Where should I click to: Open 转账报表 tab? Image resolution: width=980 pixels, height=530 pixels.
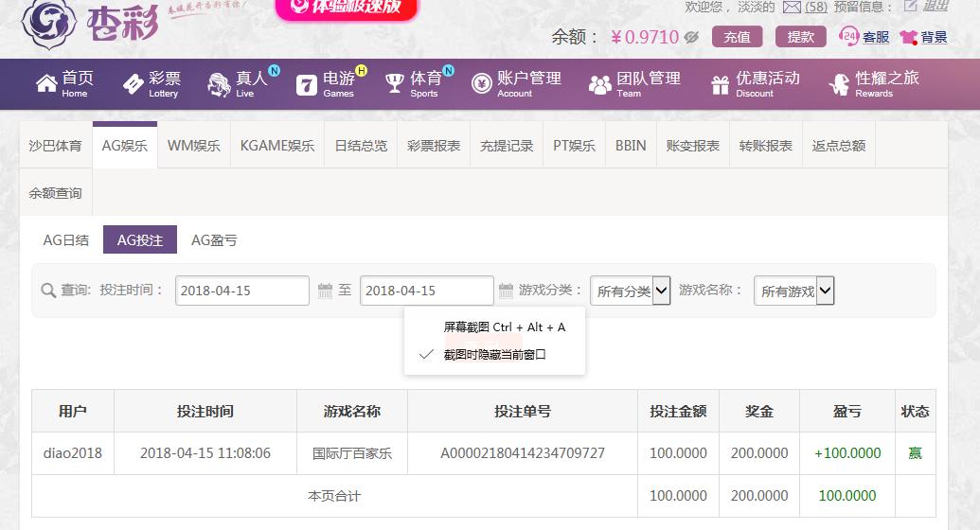(766, 146)
